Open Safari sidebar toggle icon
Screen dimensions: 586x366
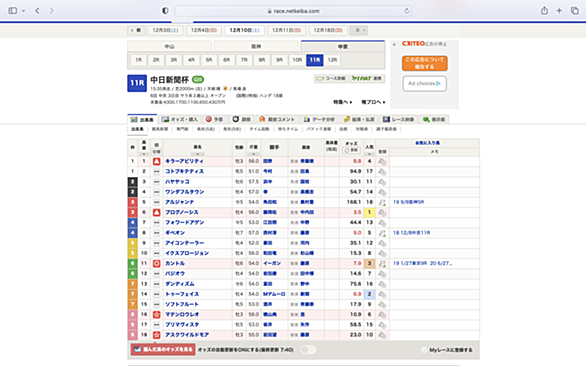point(13,11)
